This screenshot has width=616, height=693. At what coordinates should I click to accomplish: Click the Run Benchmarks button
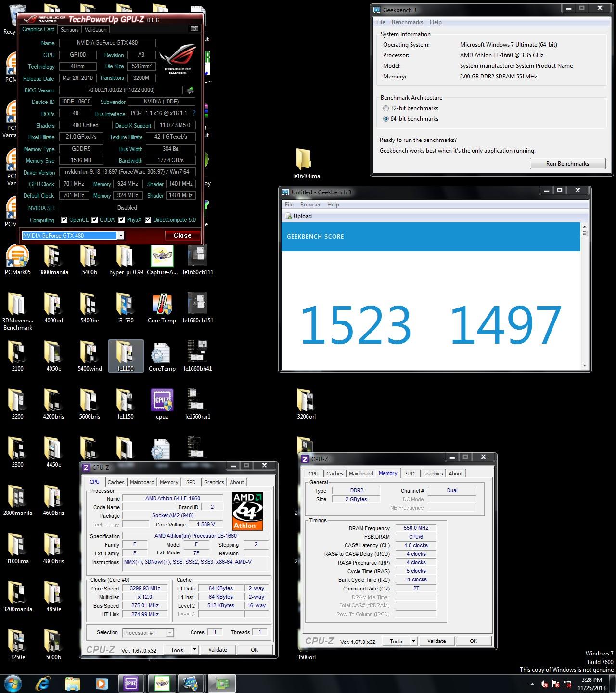tap(567, 164)
